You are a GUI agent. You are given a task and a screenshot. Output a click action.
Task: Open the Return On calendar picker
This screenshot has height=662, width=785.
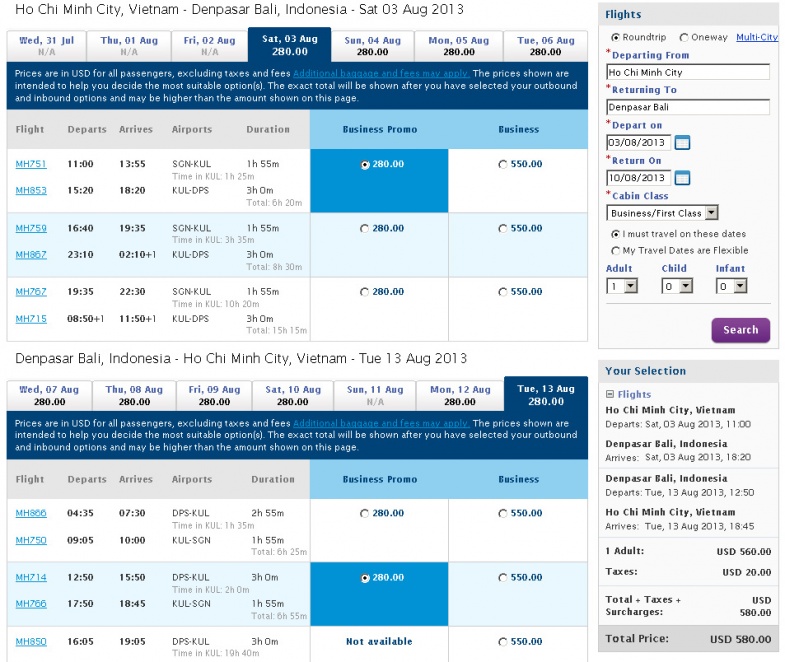point(682,178)
